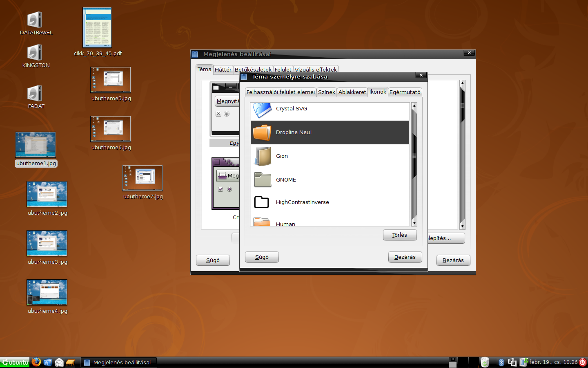Open Vizuális effektek tab in Megjelenés window
Screen dimensions: 588x368
click(316, 70)
